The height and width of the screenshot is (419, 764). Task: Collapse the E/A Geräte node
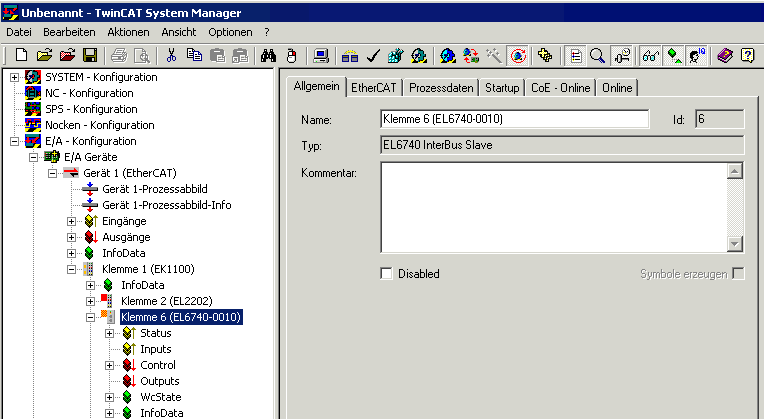33,157
